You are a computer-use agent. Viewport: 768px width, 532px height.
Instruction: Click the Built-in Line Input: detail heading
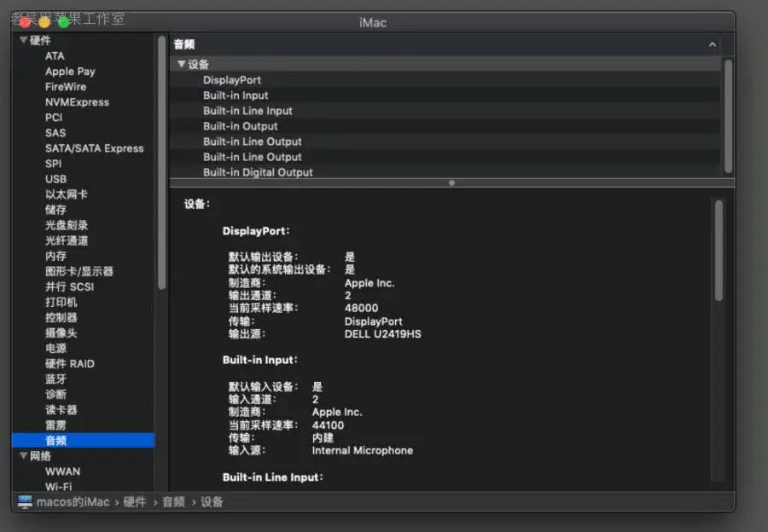tap(273, 477)
